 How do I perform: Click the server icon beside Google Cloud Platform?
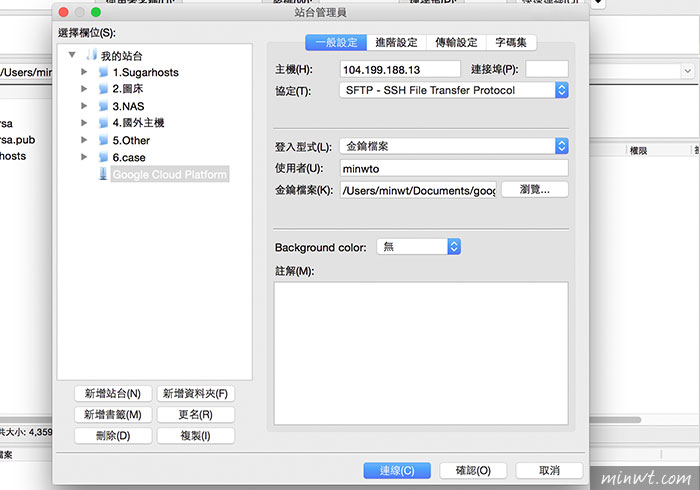coord(103,174)
